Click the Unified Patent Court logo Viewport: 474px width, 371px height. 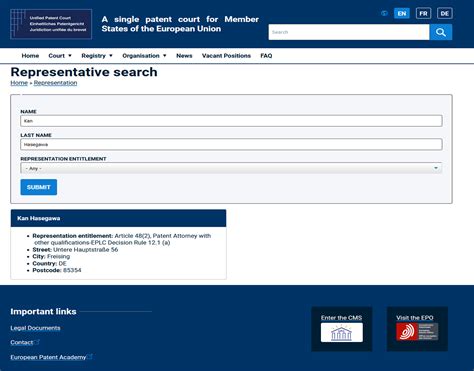click(x=51, y=24)
